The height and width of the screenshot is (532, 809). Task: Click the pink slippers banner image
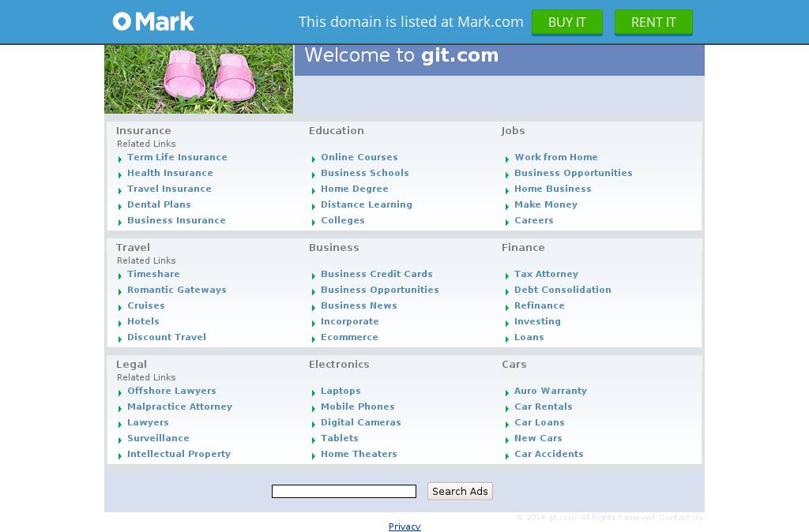pyautogui.click(x=198, y=79)
